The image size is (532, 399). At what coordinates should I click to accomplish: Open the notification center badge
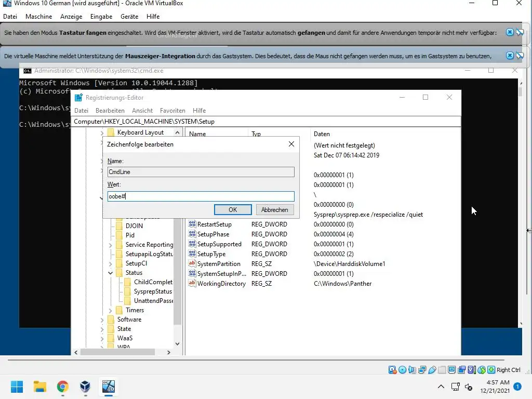517,387
